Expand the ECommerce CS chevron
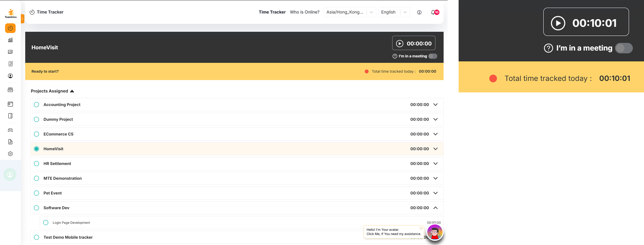Screen dimensions: 644x245 tap(435, 134)
